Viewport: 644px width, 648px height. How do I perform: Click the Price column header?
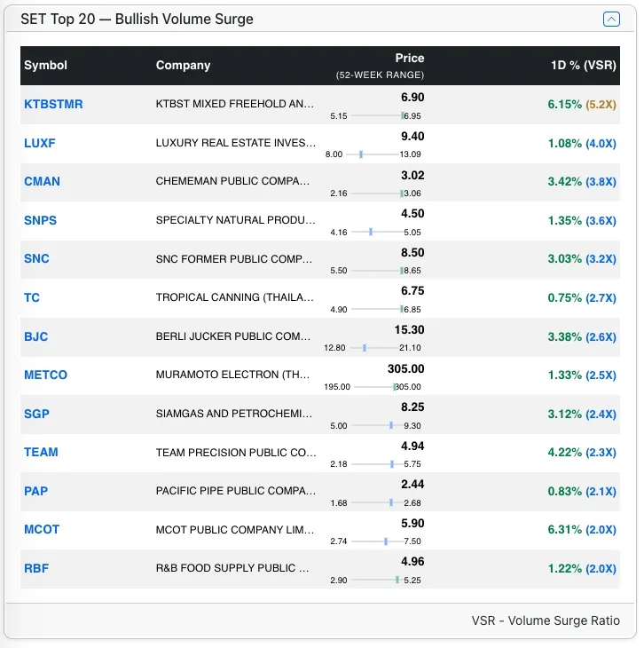(x=409, y=58)
